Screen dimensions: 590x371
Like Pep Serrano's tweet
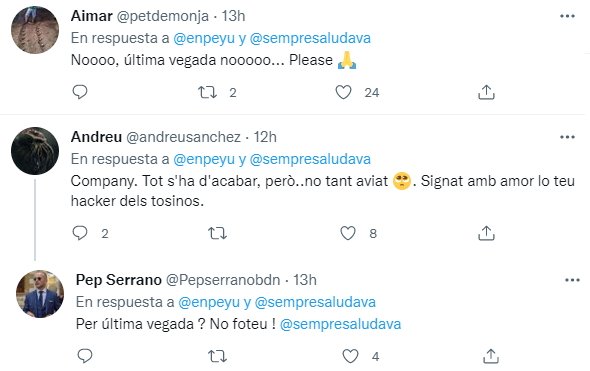point(350,356)
